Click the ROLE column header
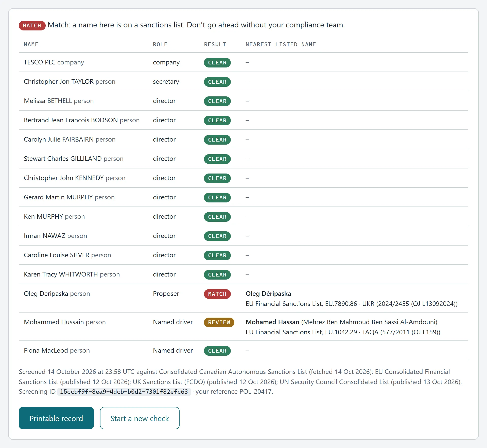The image size is (487, 448). pos(160,44)
